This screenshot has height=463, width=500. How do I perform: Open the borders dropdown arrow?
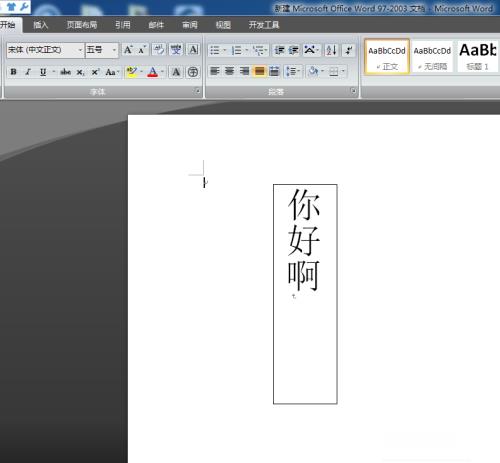[x=343, y=71]
